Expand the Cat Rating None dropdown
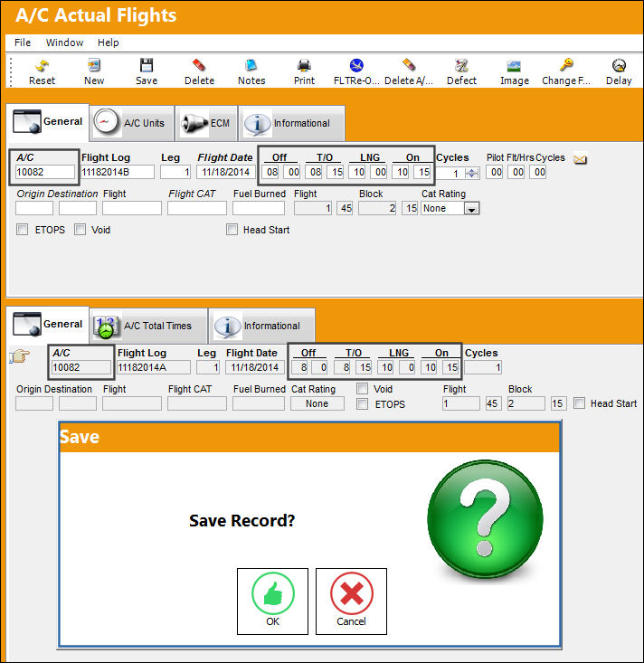 471,208
